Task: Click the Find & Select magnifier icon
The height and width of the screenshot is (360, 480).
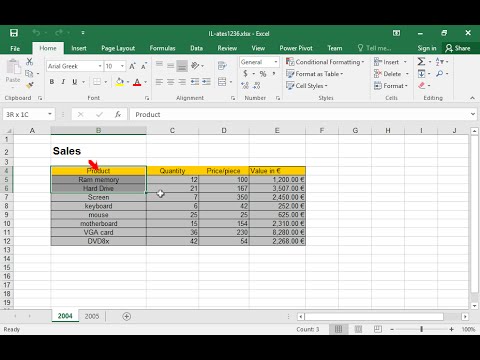Action: (x=440, y=74)
